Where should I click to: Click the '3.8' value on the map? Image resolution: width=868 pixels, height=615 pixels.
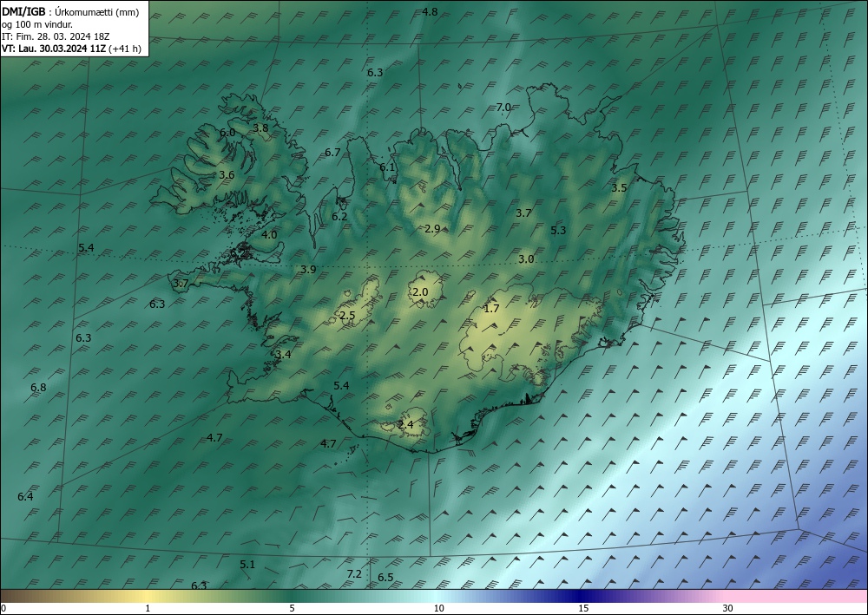pos(260,128)
